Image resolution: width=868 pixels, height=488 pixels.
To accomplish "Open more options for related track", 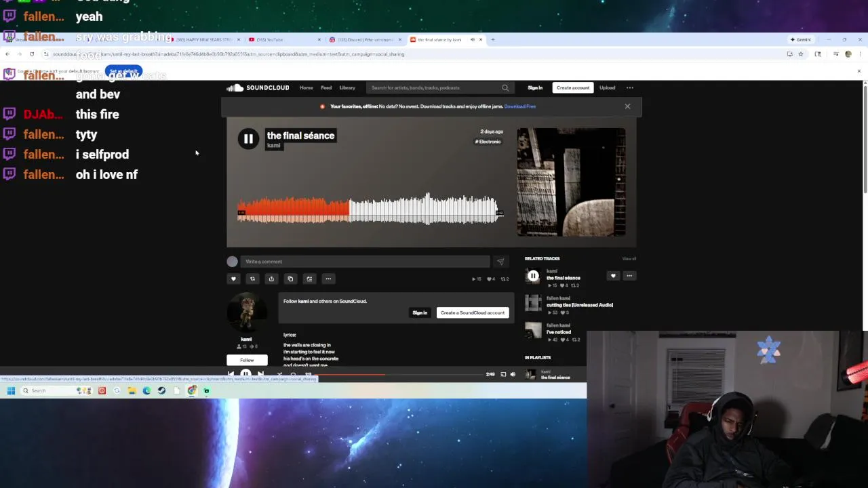I will point(629,276).
